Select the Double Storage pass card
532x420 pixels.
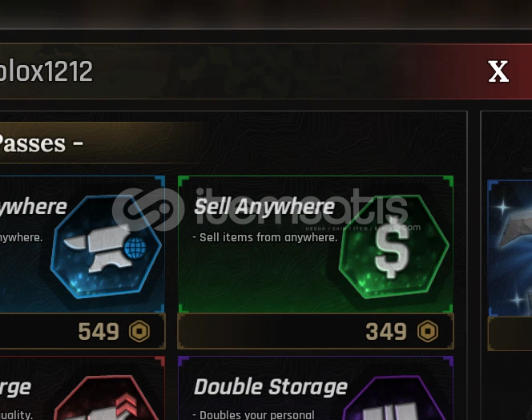(316, 388)
